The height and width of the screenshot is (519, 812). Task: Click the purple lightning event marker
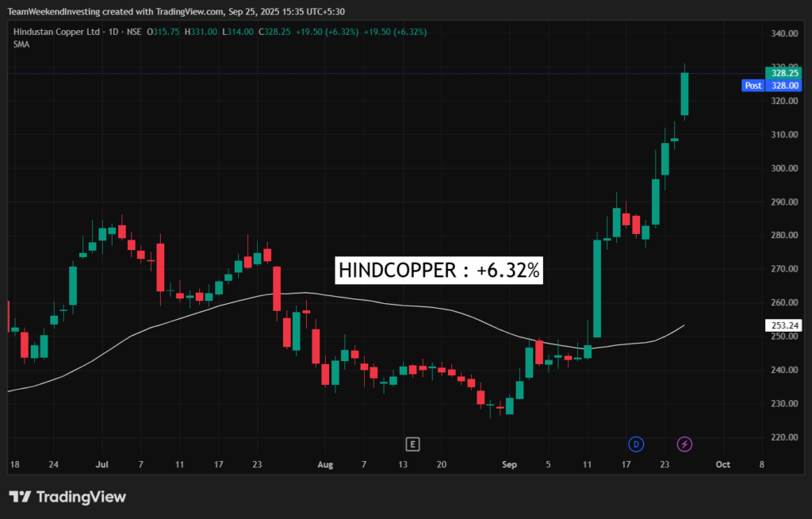click(684, 444)
